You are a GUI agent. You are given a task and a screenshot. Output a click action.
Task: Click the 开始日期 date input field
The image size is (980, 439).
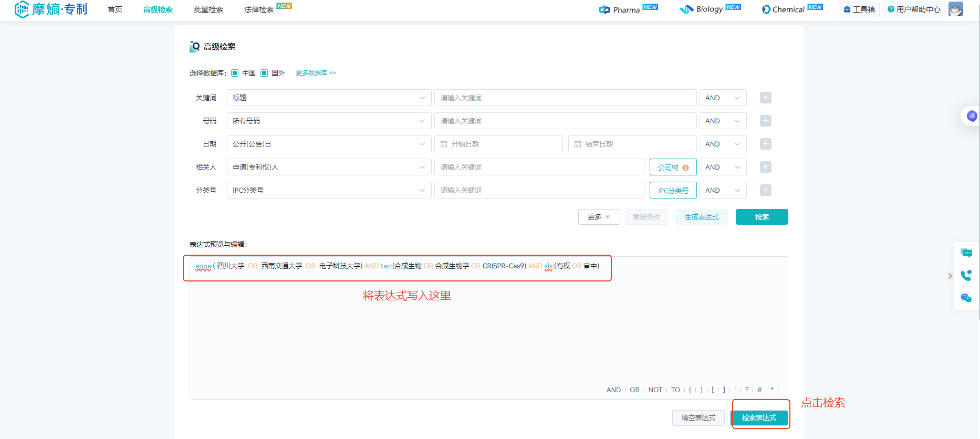pyautogui.click(x=498, y=144)
